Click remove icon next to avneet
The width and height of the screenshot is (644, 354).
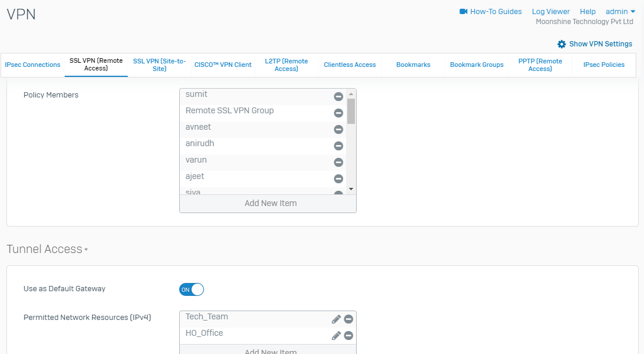338,130
